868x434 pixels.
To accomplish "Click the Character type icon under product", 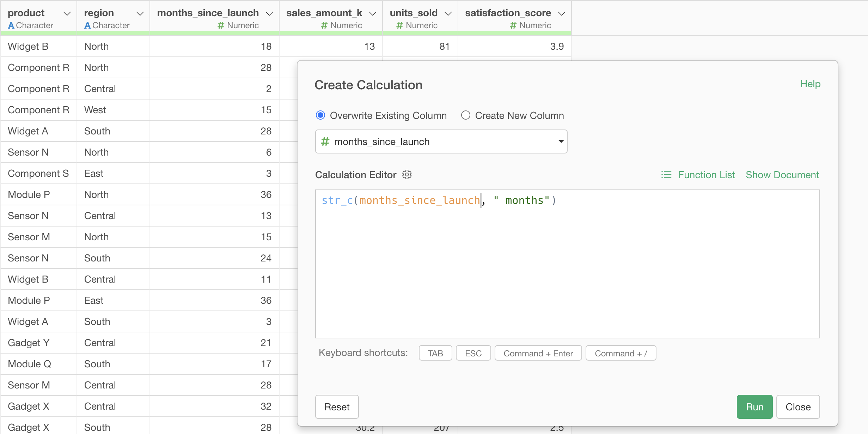I will coord(11,25).
